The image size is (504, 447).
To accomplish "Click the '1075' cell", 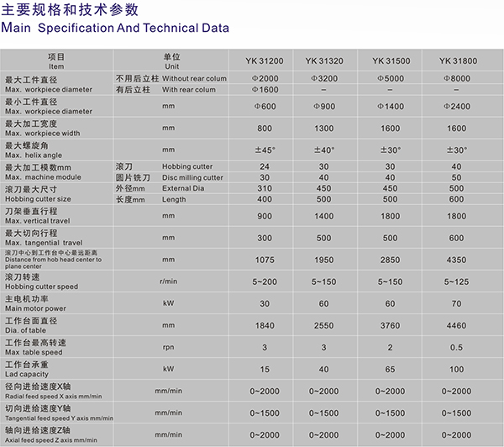I will [x=265, y=260].
